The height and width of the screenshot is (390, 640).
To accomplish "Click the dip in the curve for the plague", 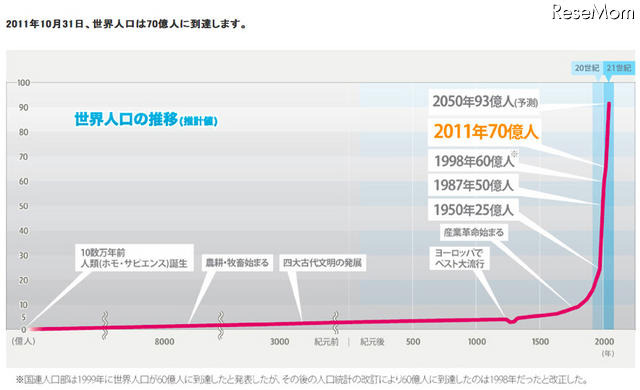I will 512,321.
